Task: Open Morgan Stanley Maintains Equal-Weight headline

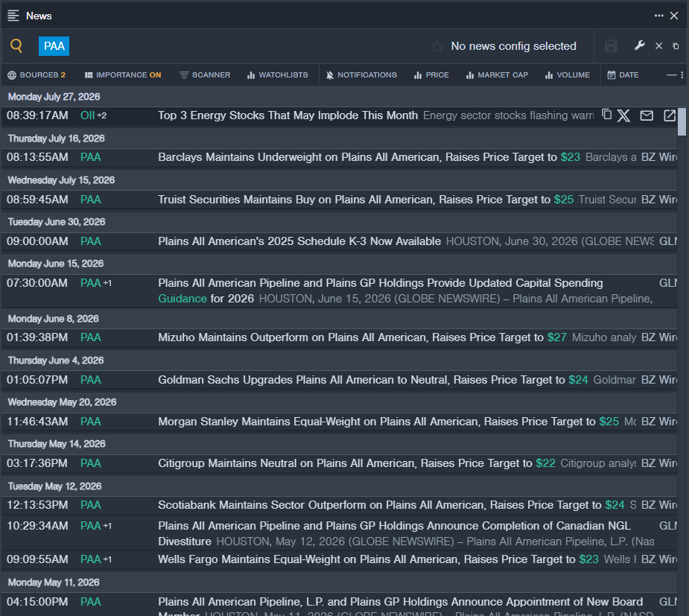Action: point(388,422)
